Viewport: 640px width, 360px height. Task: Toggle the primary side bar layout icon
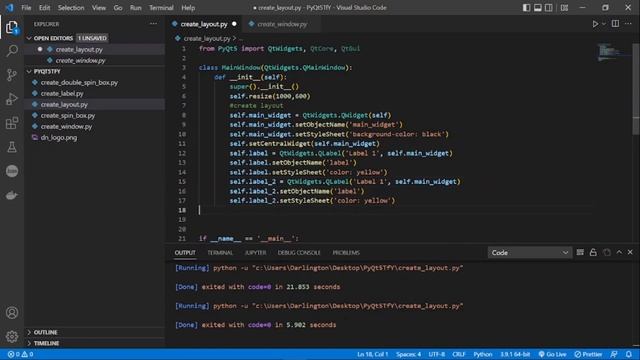[527, 8]
